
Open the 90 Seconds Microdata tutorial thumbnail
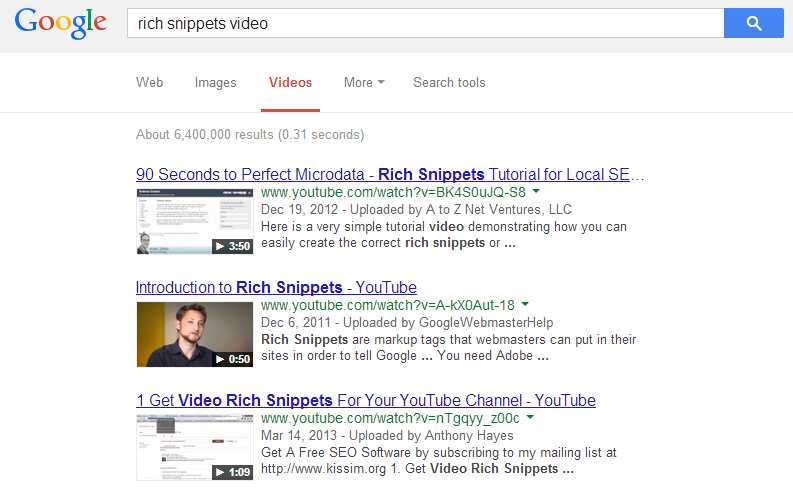[x=194, y=221]
